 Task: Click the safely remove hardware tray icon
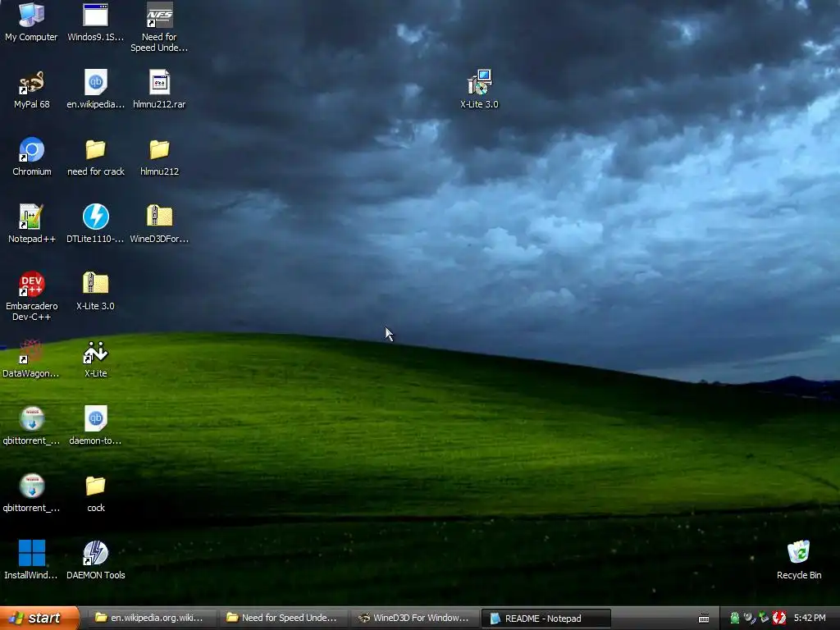click(764, 618)
